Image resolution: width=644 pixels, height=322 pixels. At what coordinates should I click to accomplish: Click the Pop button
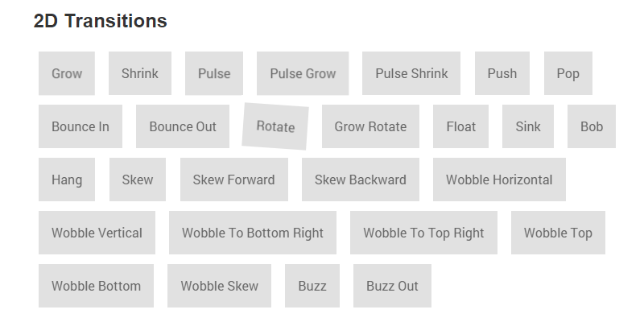pos(568,73)
